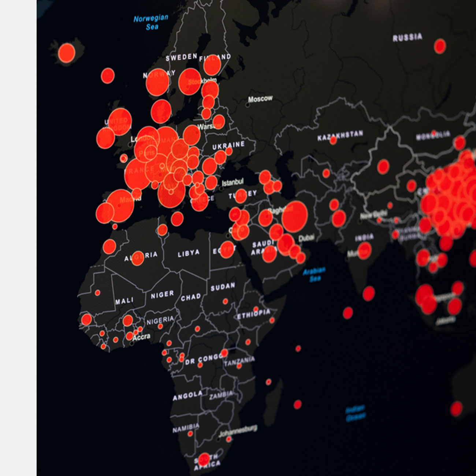Click the KAZAKHSTAN country label

click(x=340, y=135)
